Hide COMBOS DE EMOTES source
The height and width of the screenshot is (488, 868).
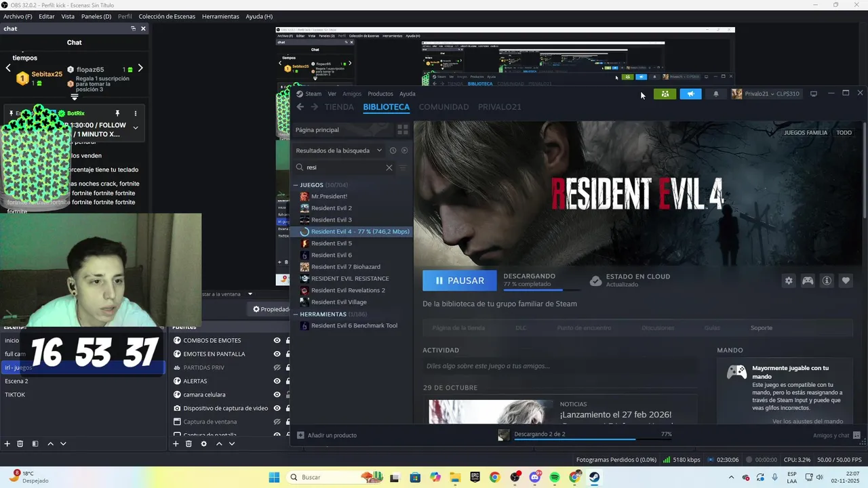(277, 340)
